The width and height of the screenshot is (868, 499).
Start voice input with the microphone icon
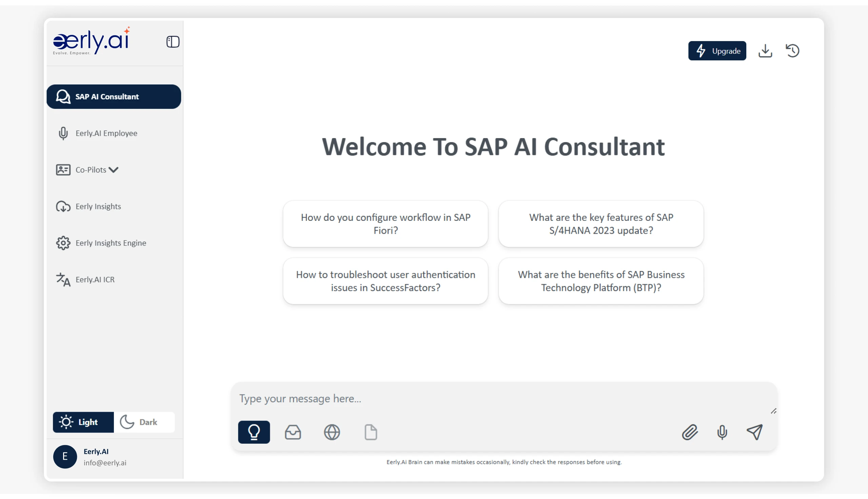click(722, 432)
